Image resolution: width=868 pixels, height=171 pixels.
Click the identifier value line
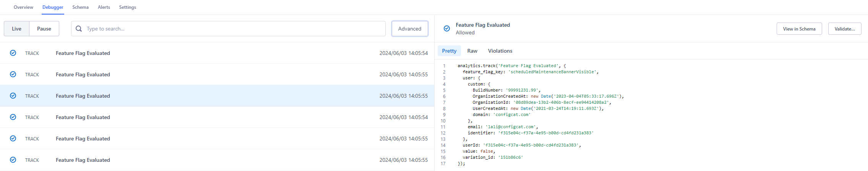(531, 133)
